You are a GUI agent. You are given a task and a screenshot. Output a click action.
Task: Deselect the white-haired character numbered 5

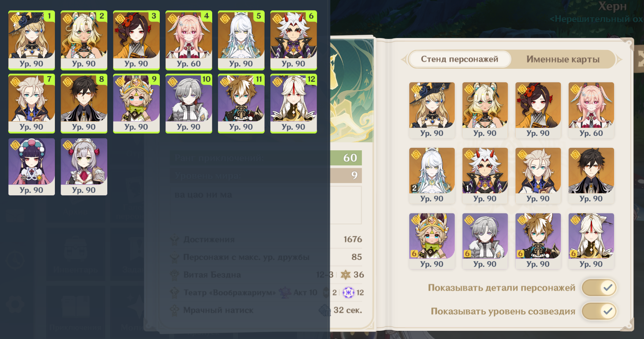click(x=241, y=40)
